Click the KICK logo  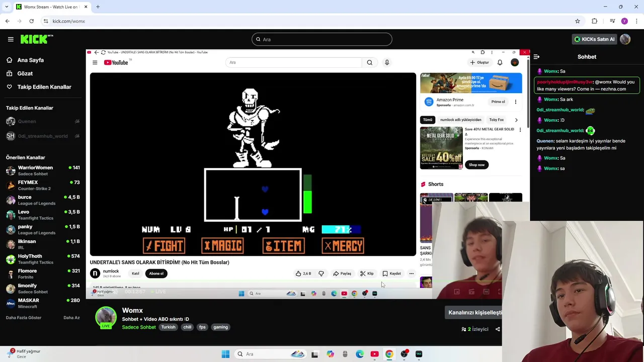tap(37, 39)
